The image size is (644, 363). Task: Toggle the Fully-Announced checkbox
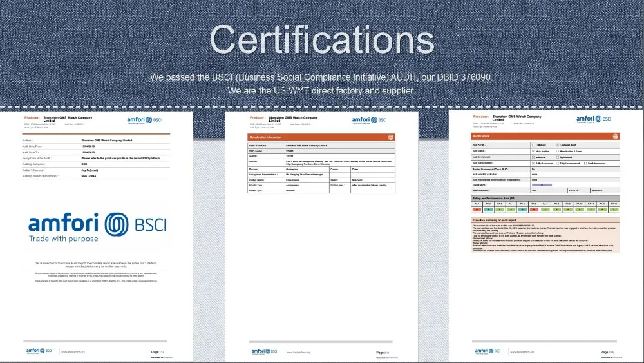[x=533, y=163]
